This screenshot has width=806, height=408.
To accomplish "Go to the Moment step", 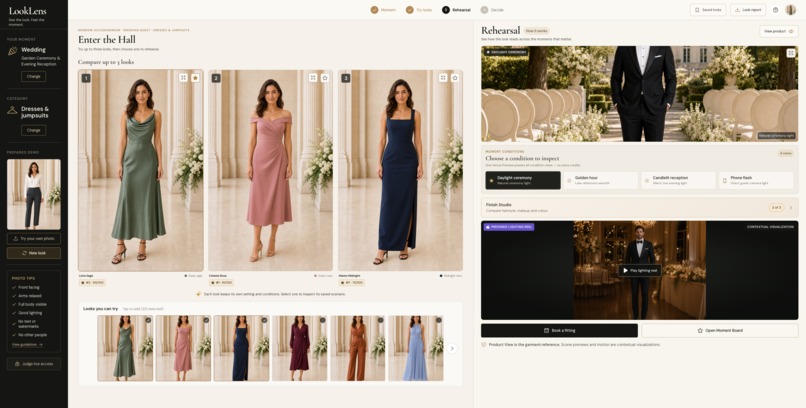I will coord(383,10).
